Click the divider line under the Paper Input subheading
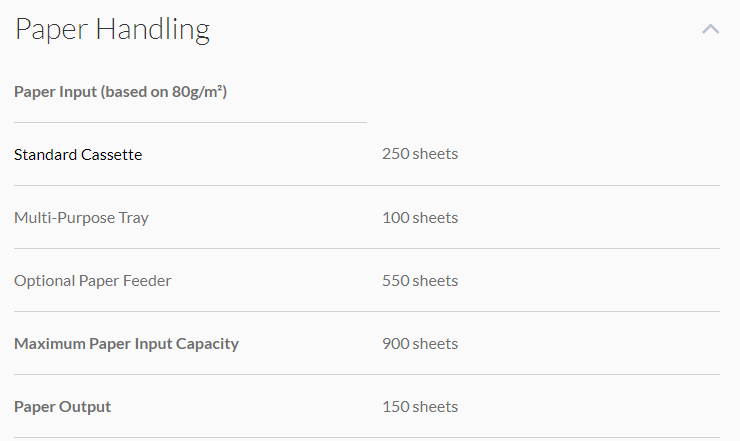This screenshot has height=441, width=740. tap(190, 122)
